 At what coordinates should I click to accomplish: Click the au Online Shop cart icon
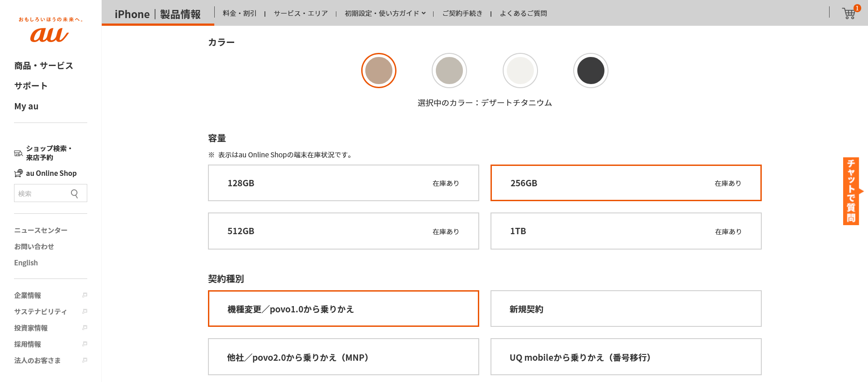pos(18,173)
